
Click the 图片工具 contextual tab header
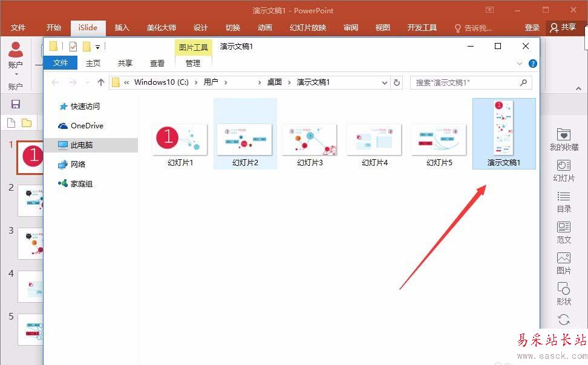pos(193,47)
